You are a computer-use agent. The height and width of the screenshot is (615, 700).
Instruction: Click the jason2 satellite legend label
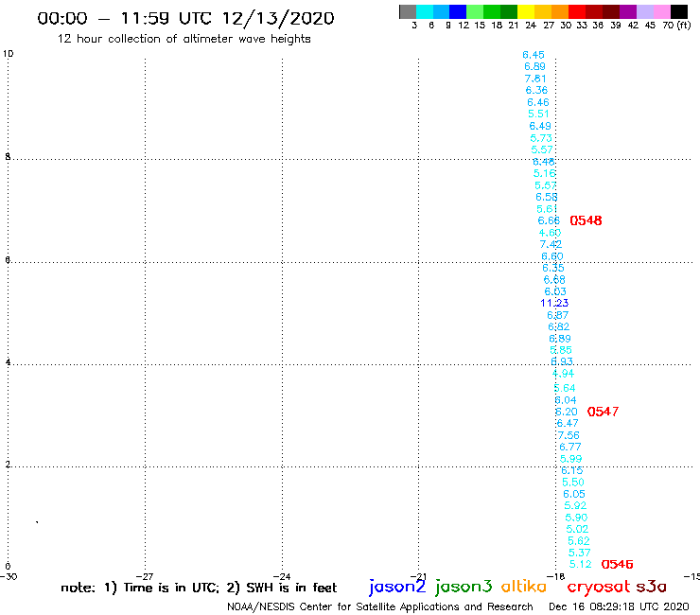click(x=397, y=587)
